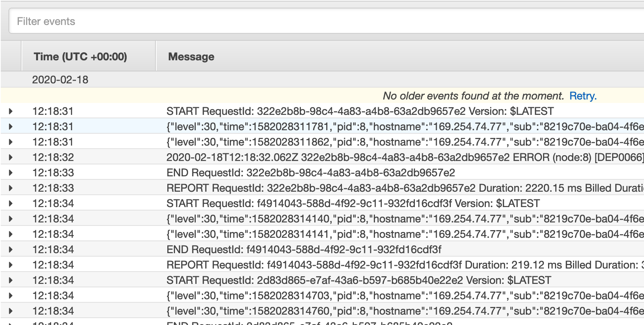
Task: Expand the log entry with time 1582028314140
Action: click(11, 219)
